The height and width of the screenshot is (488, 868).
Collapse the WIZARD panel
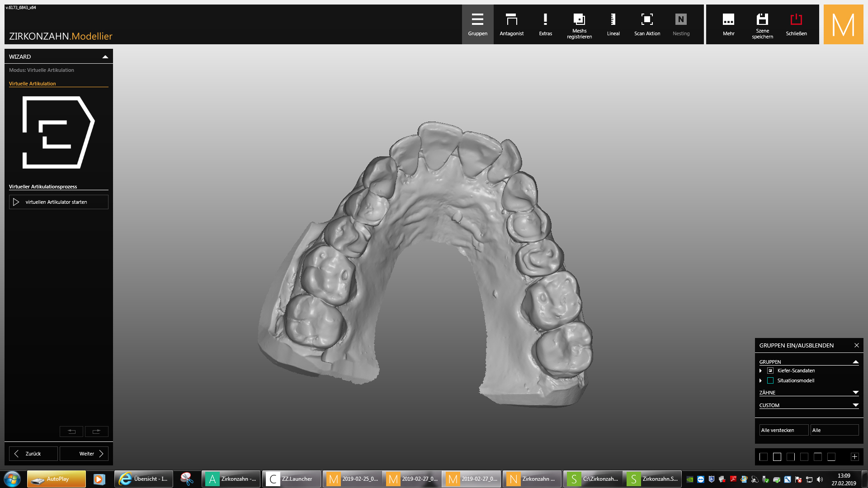[x=105, y=56]
